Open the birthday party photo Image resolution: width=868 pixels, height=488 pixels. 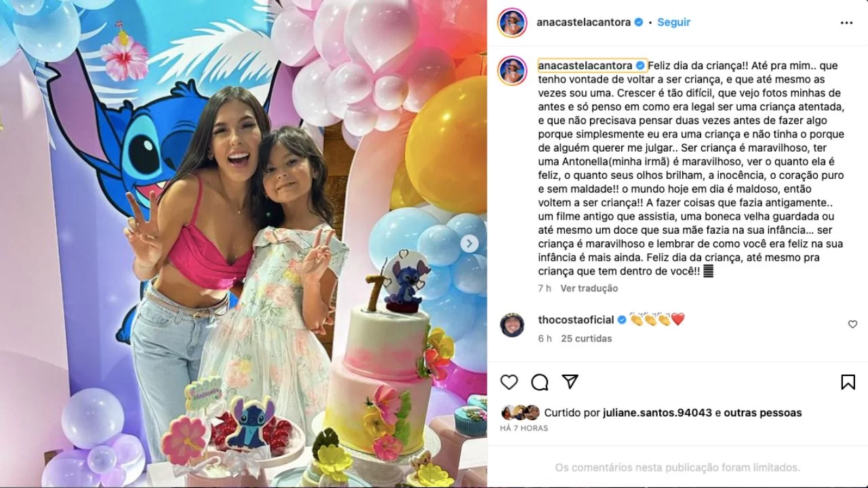click(x=243, y=244)
